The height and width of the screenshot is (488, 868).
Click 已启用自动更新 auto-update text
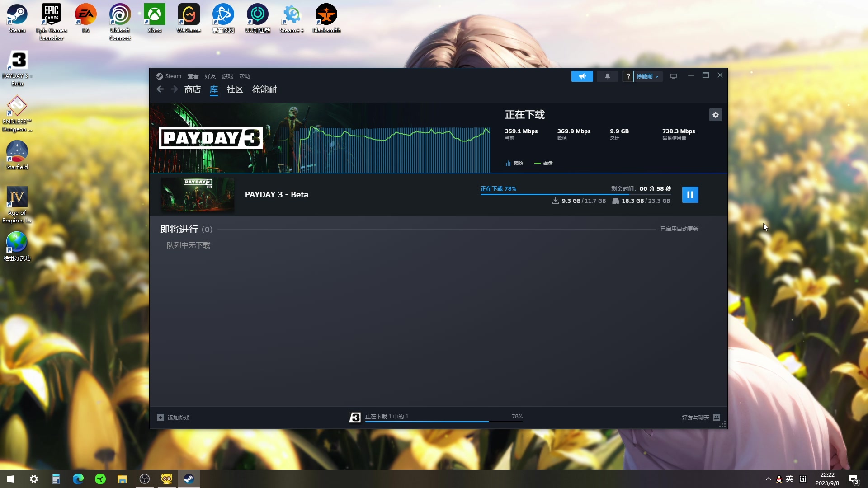(679, 229)
